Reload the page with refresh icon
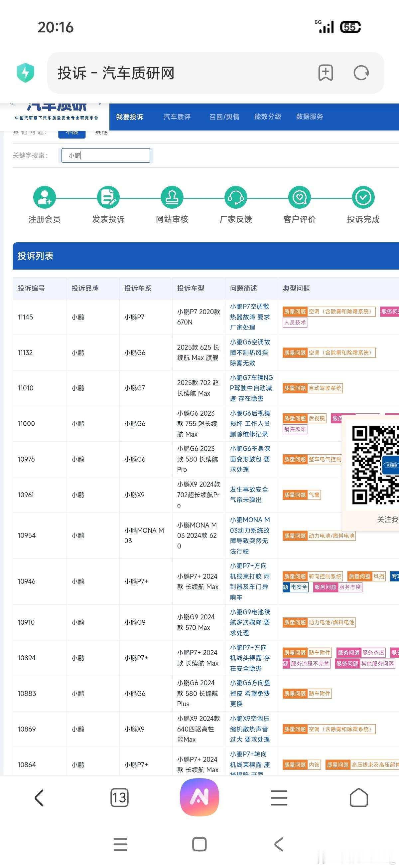Viewport: 399px width, 868px height. [x=361, y=73]
